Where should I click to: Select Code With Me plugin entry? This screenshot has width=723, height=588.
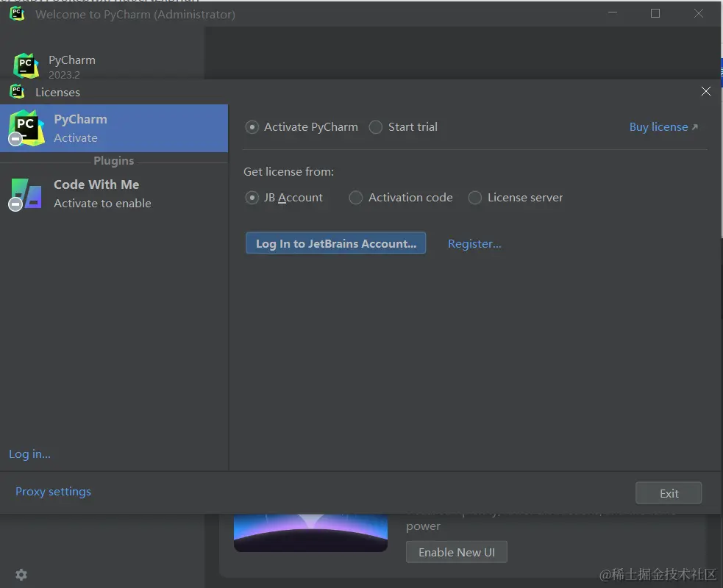[114, 193]
